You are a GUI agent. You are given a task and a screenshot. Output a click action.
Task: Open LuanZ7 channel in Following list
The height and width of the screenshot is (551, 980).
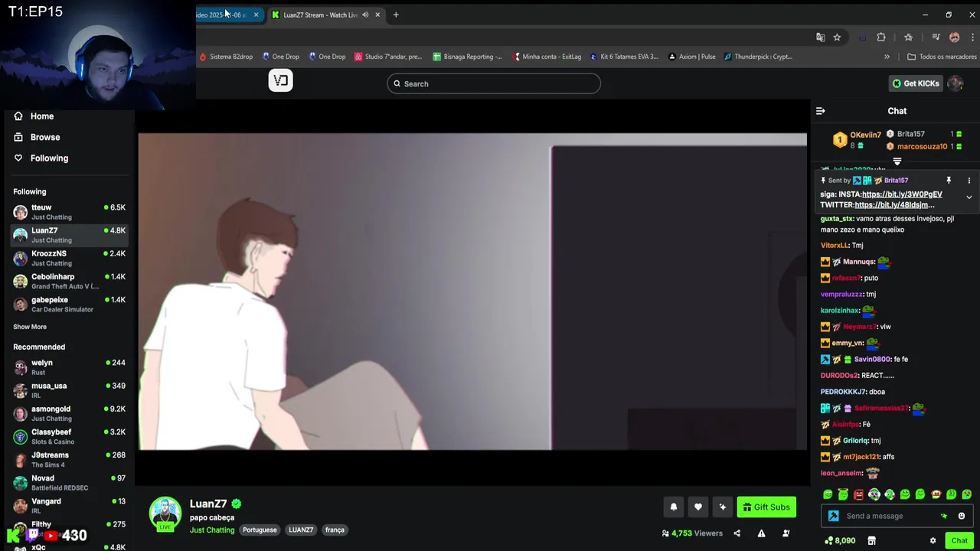(69, 235)
